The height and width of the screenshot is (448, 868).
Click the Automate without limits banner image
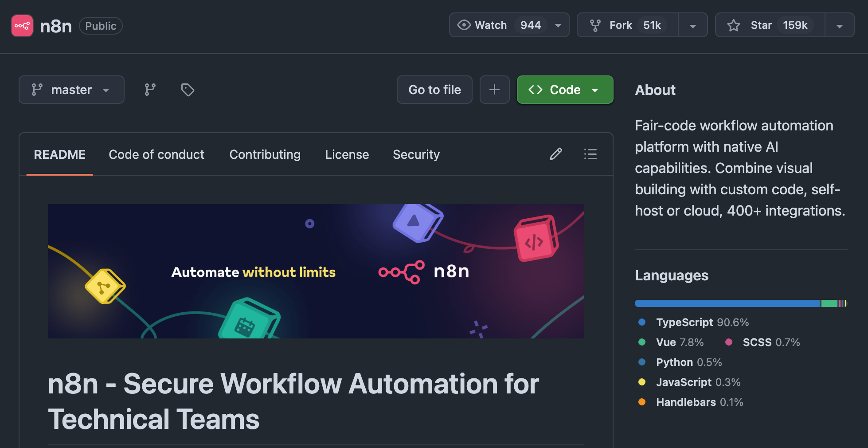coord(316,271)
